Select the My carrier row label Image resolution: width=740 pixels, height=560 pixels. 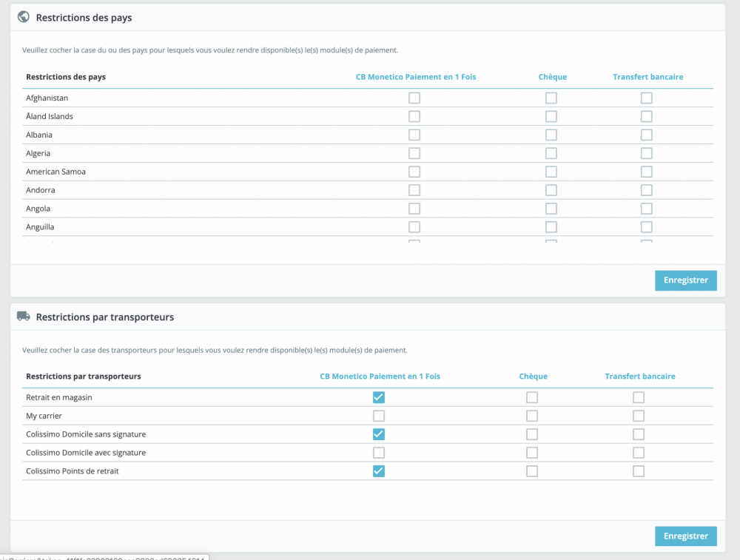44,416
